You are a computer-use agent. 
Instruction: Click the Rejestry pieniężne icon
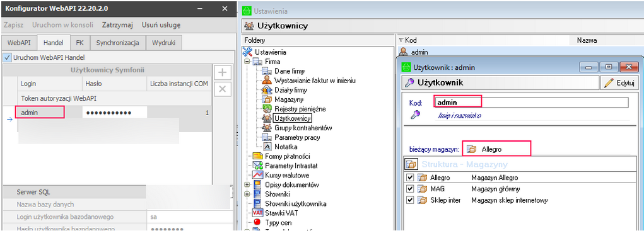(267, 109)
